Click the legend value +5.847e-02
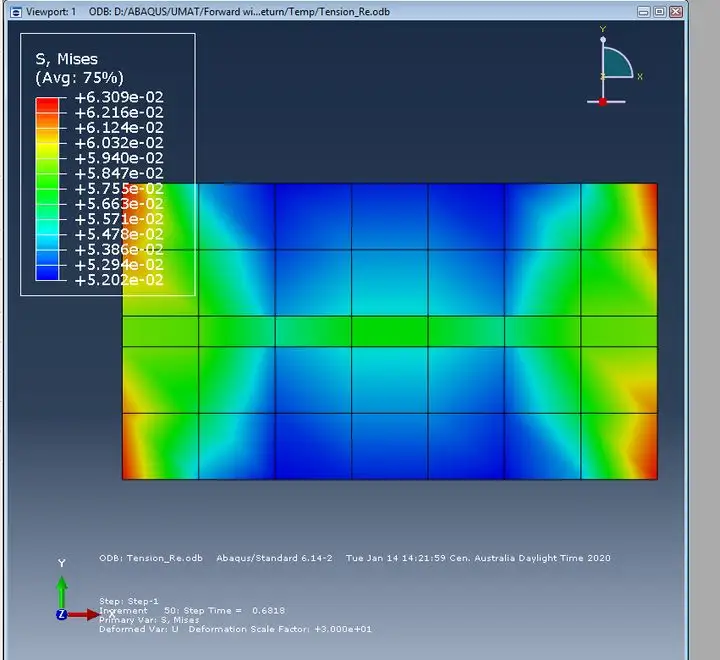This screenshot has height=660, width=720. pyautogui.click(x=119, y=173)
